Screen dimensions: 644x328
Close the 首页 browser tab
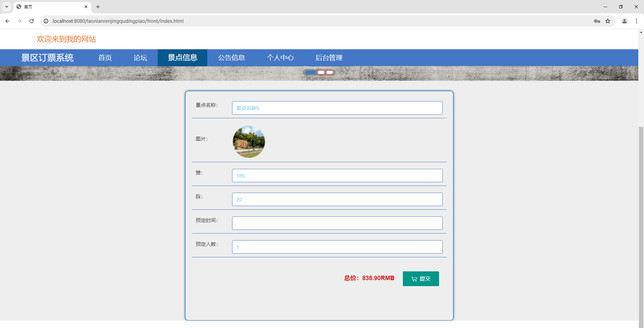click(x=86, y=7)
